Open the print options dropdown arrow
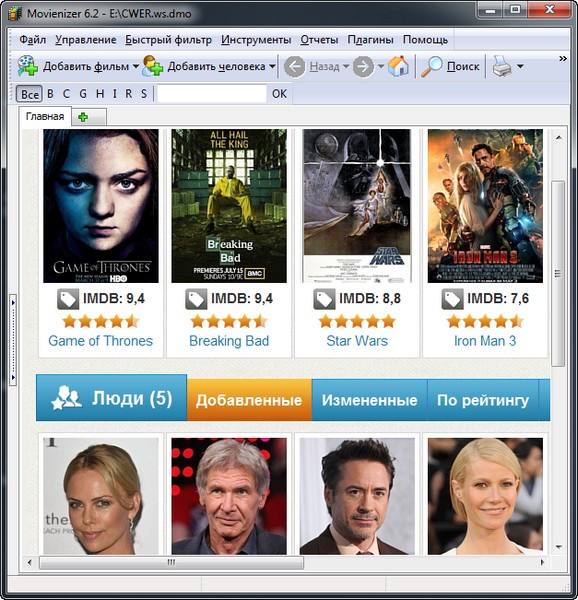The image size is (578, 600). [x=520, y=67]
